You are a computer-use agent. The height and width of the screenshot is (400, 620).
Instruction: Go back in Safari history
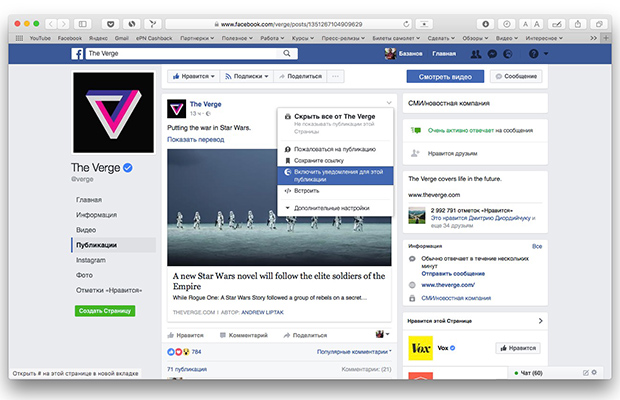click(x=51, y=24)
